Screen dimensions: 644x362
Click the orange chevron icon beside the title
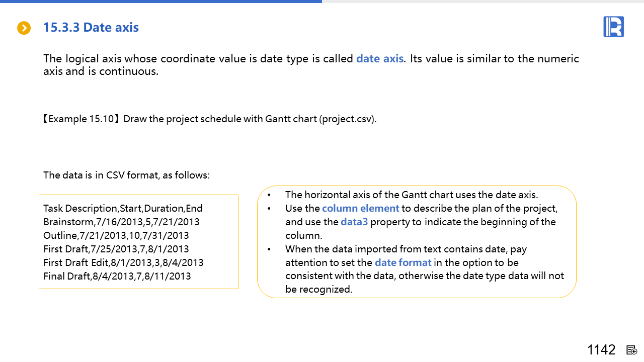pyautogui.click(x=24, y=28)
